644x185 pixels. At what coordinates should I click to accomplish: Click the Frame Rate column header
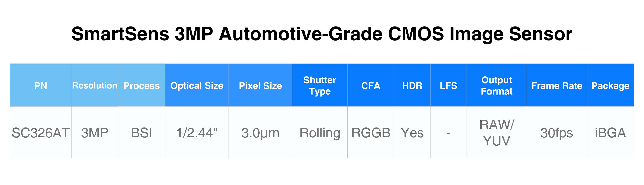pyautogui.click(x=557, y=85)
